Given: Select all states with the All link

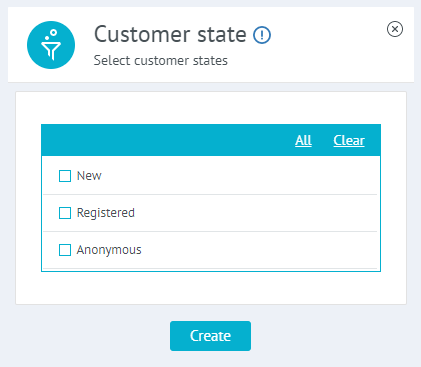Looking at the screenshot, I should (x=303, y=140).
